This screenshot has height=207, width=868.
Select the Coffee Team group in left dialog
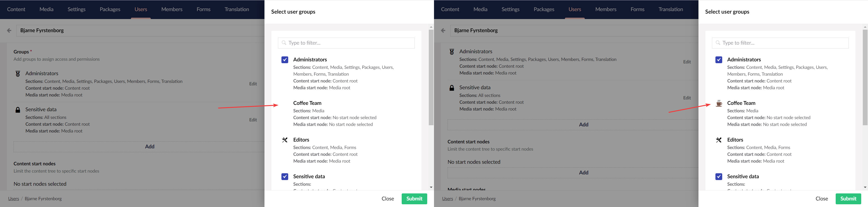click(x=307, y=103)
